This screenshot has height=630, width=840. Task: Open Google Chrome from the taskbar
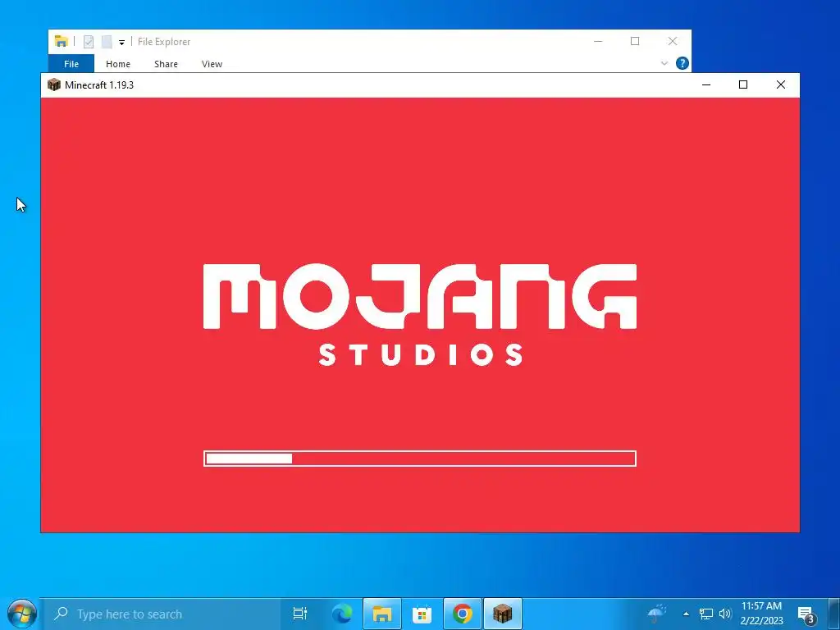coord(463,614)
